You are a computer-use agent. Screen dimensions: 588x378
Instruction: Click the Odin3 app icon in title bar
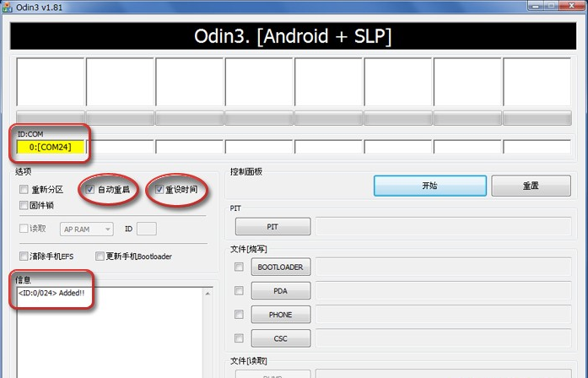point(7,7)
